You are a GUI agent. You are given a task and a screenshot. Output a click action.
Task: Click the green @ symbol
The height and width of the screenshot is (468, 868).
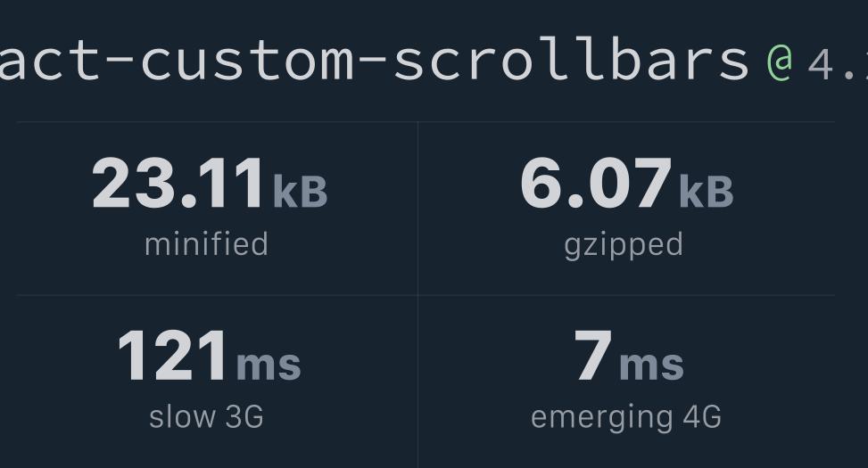[x=780, y=62]
